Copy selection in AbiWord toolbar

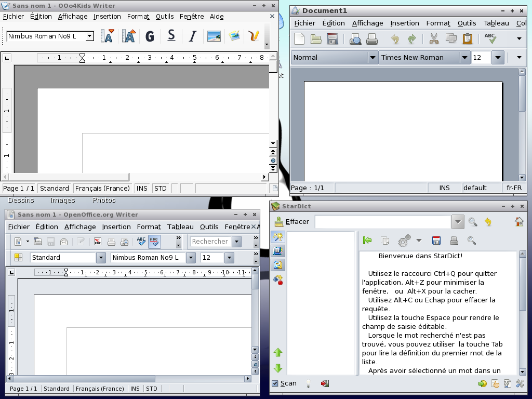tap(451, 38)
